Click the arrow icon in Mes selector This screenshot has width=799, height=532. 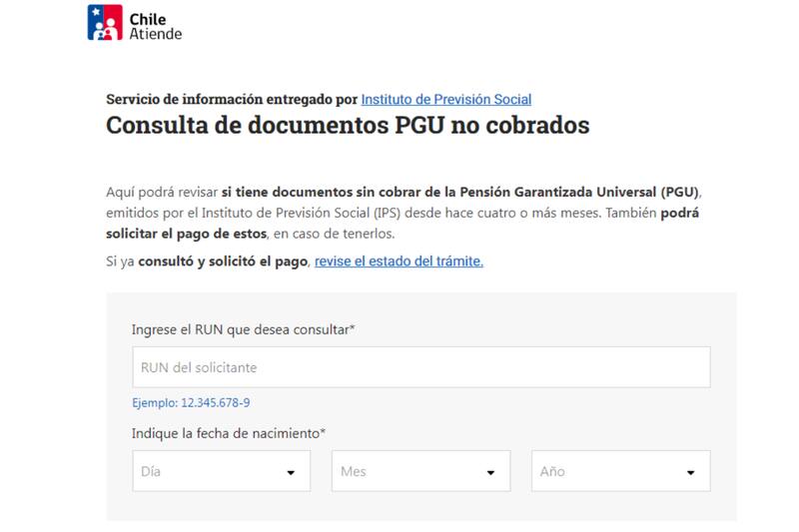(490, 472)
